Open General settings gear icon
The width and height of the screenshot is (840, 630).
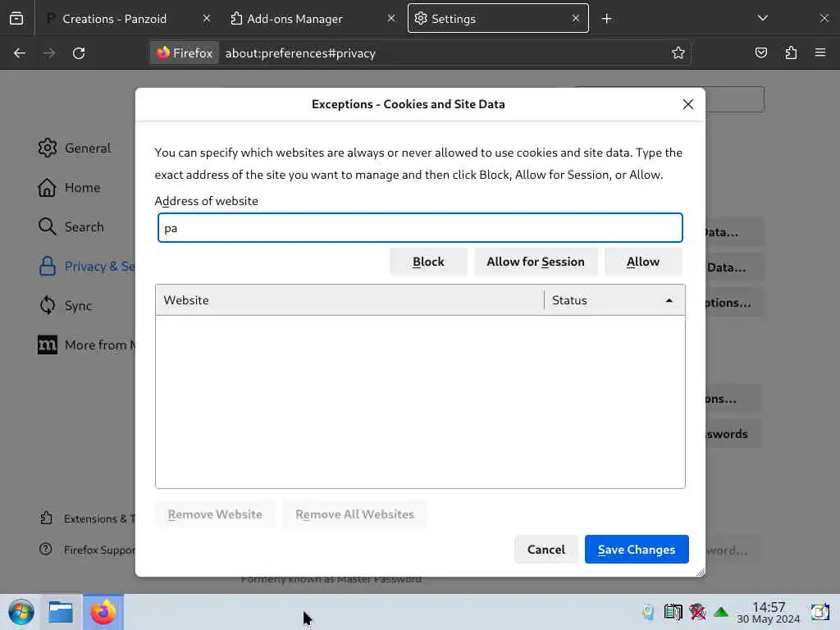click(47, 148)
